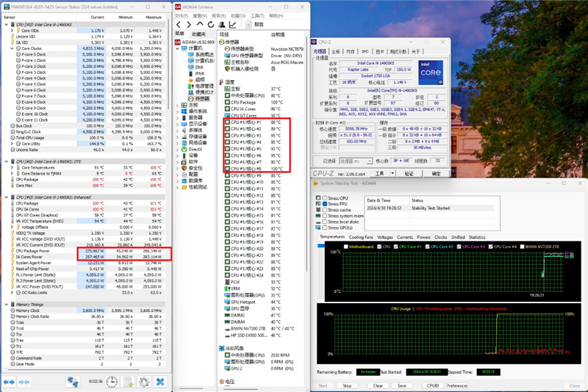Click HWiNFO log file icon

tap(128, 382)
